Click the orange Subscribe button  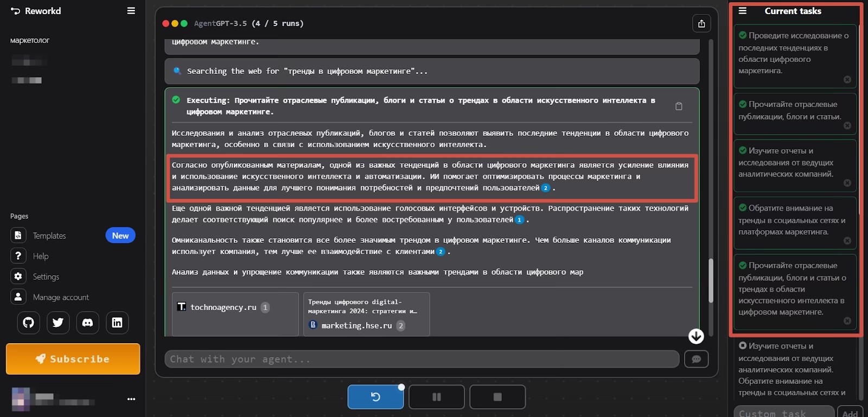point(73,359)
